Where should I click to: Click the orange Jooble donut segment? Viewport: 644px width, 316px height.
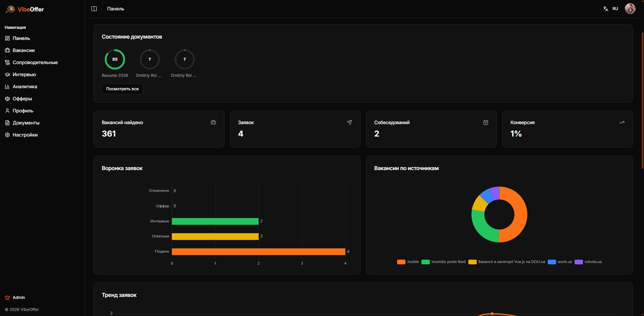[x=520, y=215]
